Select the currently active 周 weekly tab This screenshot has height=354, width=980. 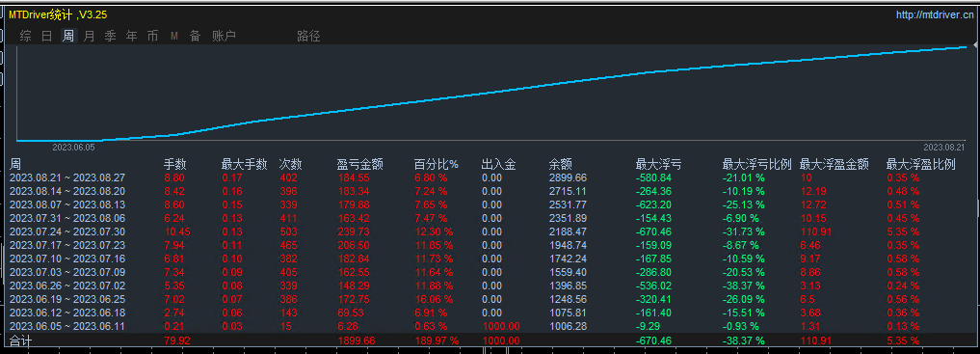click(68, 37)
